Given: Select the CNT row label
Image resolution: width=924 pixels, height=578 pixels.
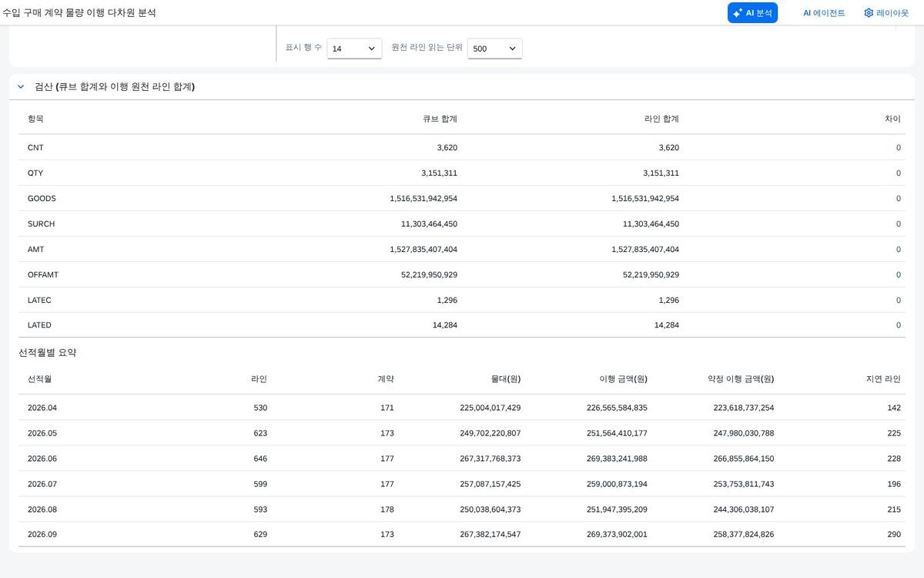Looking at the screenshot, I should (35, 147).
